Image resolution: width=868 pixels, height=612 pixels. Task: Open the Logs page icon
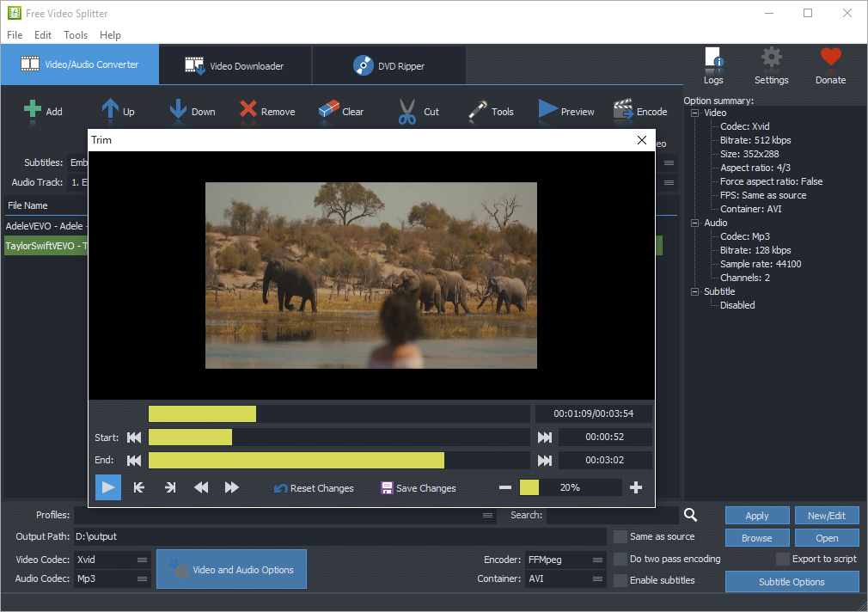[x=713, y=58]
